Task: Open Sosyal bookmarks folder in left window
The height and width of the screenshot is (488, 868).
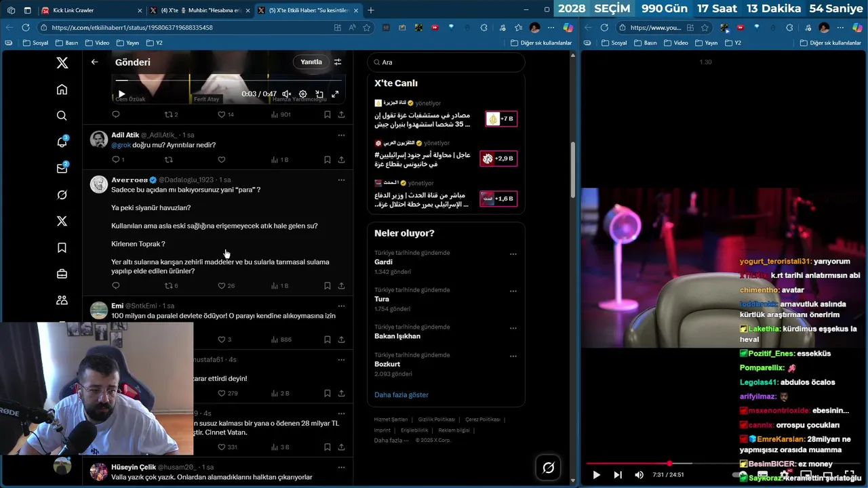Action: tap(36, 43)
